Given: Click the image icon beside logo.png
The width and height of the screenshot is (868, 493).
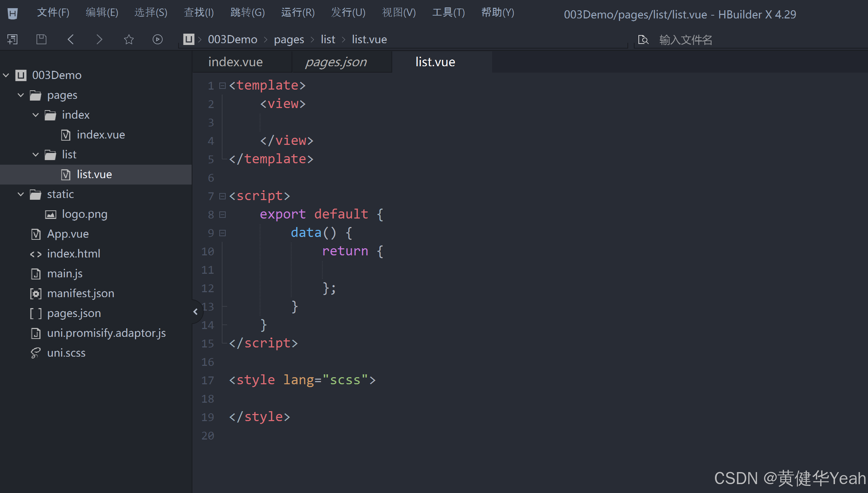Looking at the screenshot, I should tap(51, 214).
